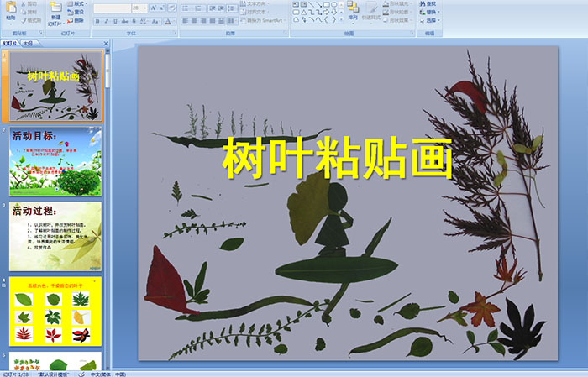Toggle Strikethrough formatting
This screenshot has height=377, width=588.
(124, 21)
